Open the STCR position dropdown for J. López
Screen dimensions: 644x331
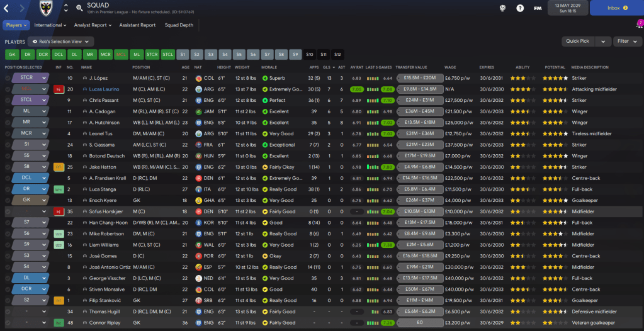pyautogui.click(x=43, y=79)
